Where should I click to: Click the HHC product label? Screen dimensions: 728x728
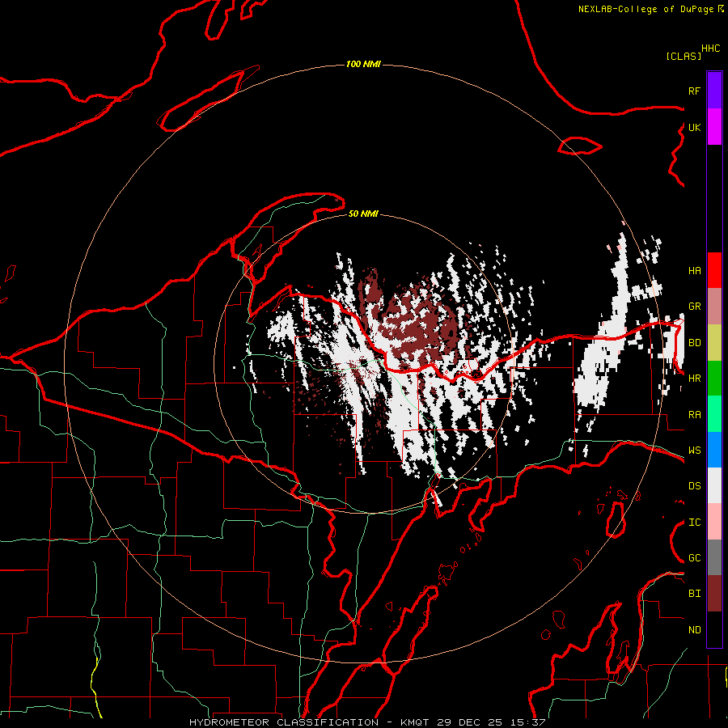710,49
